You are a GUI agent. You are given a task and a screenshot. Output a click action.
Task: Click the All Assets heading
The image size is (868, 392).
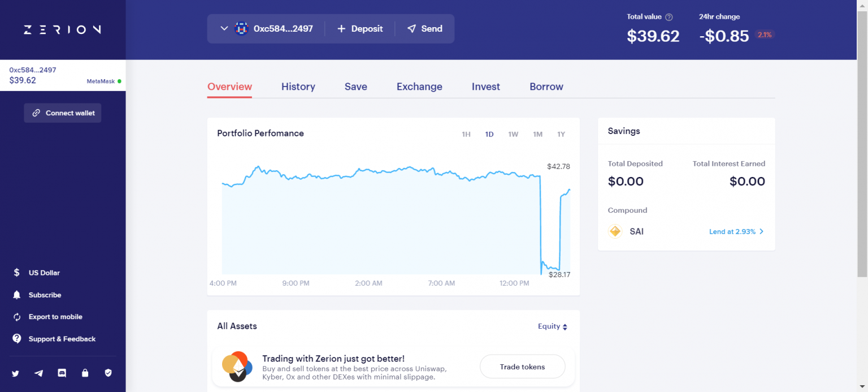237,326
